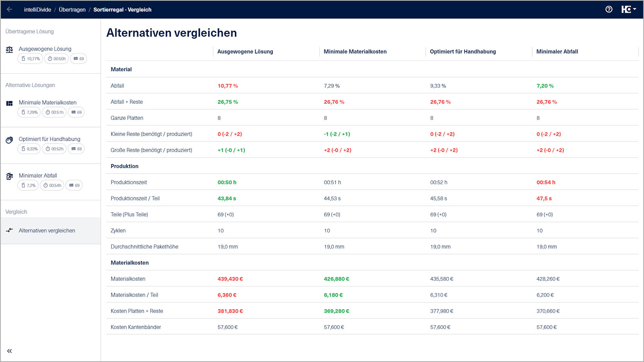The image size is (644, 362).
Task: Click the balance scale icon for Ausgewogene Lösung
Action: pyautogui.click(x=9, y=49)
